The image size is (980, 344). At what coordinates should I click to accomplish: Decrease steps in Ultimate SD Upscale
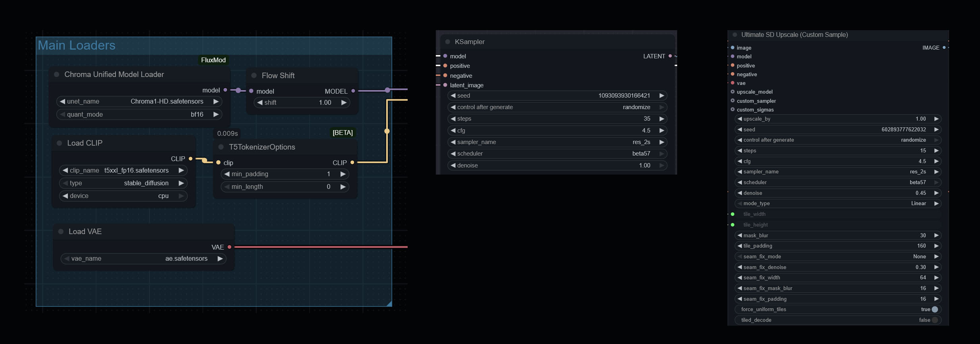pos(739,151)
